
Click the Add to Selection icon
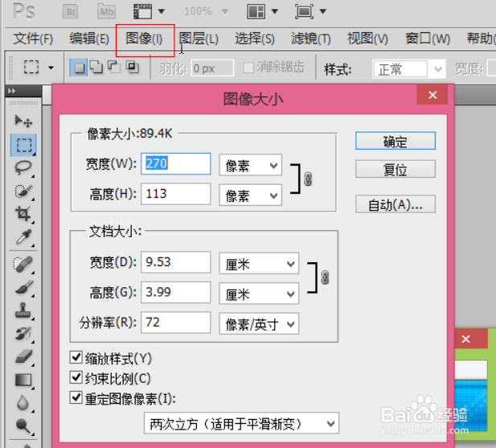pos(96,67)
